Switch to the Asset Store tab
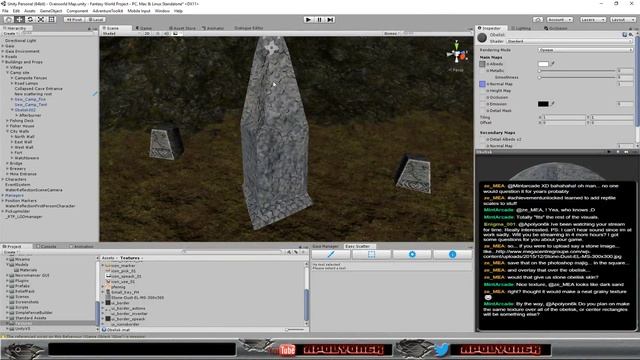The width and height of the screenshot is (640, 360). pos(182,28)
